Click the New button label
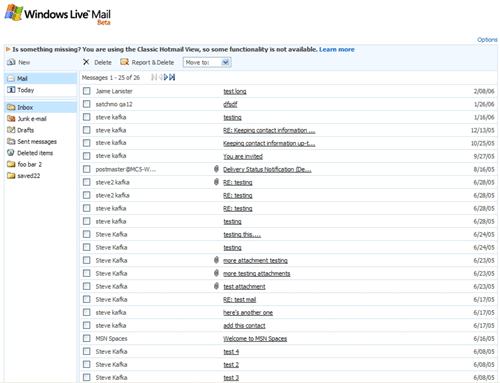 click(24, 62)
